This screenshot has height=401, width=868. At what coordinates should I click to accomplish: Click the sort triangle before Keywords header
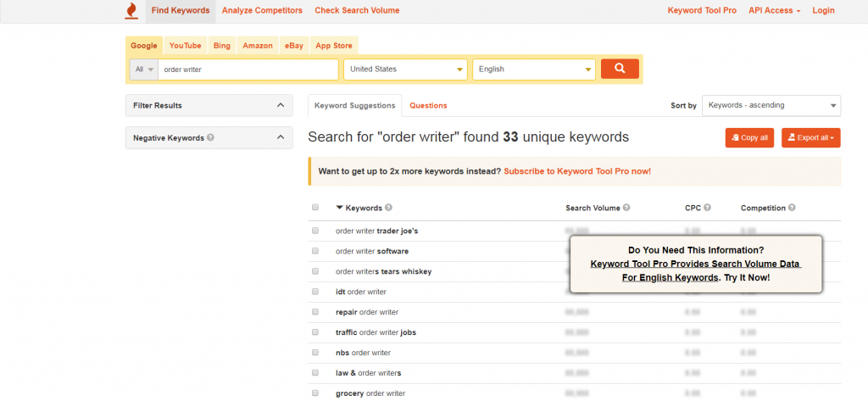coord(339,208)
